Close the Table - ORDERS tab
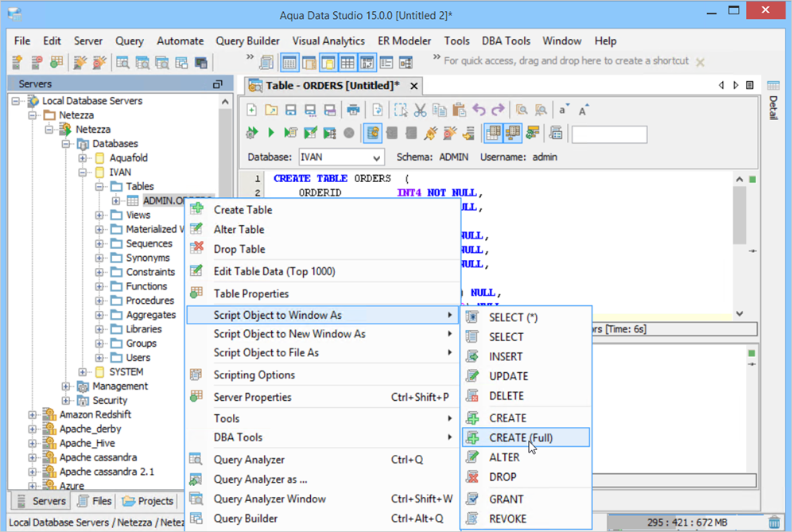 413,86
